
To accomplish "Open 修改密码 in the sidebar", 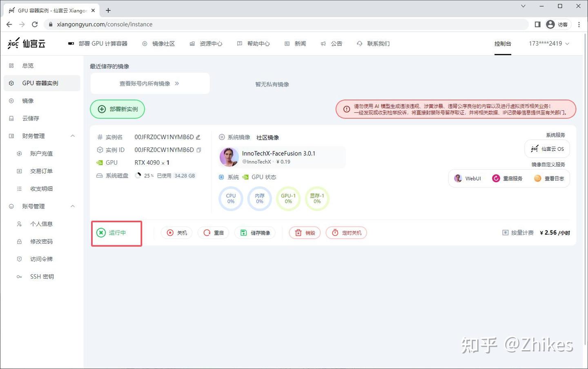I will click(42, 242).
